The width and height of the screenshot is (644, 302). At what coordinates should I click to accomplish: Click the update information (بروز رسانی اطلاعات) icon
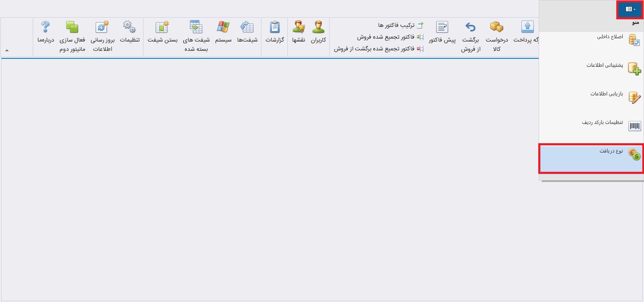coord(102,28)
